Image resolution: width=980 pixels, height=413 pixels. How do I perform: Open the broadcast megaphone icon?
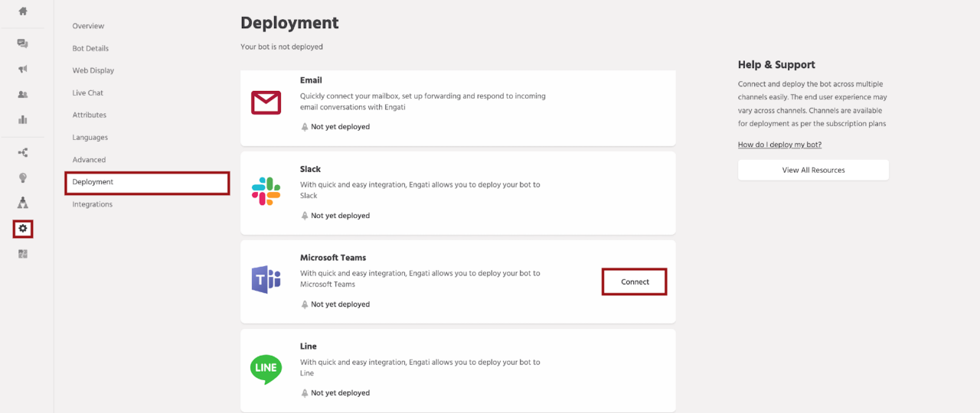pyautogui.click(x=23, y=69)
